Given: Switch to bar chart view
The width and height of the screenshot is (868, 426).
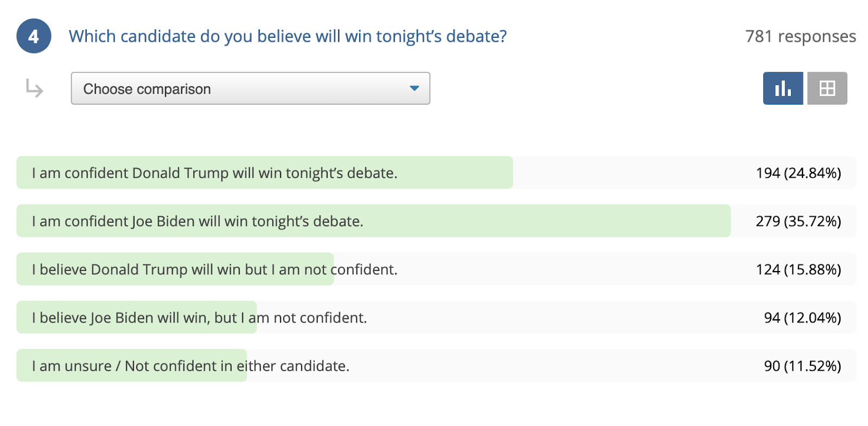Looking at the screenshot, I should click(x=783, y=88).
